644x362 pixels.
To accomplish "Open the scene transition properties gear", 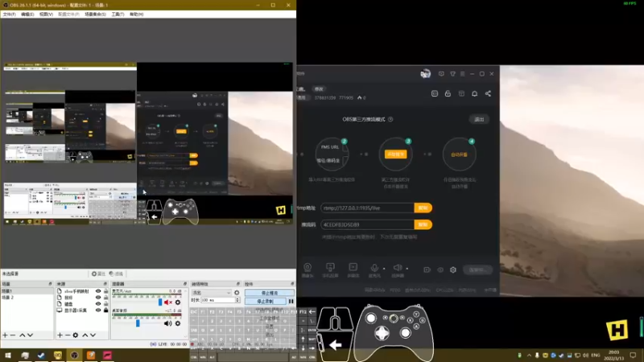I will (237, 293).
